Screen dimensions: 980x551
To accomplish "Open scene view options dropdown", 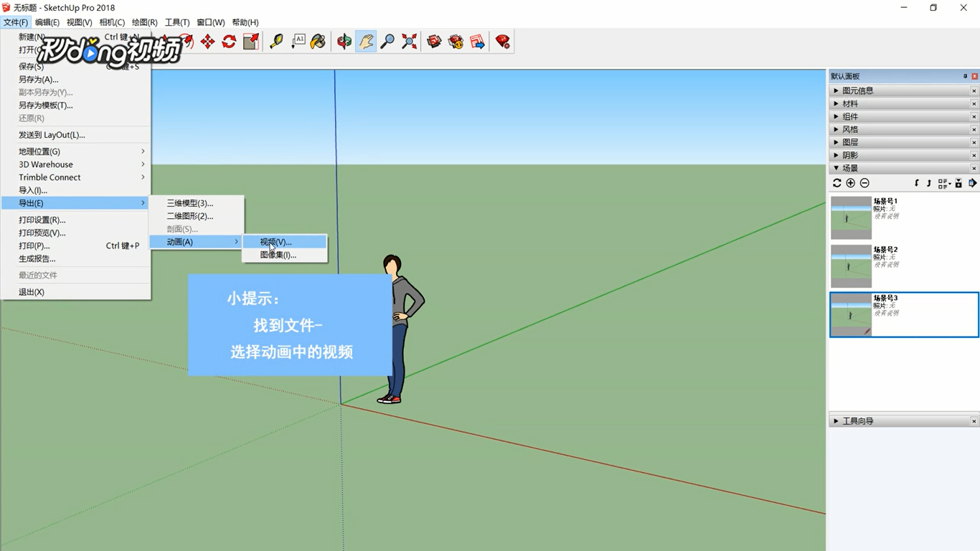I will 944,184.
